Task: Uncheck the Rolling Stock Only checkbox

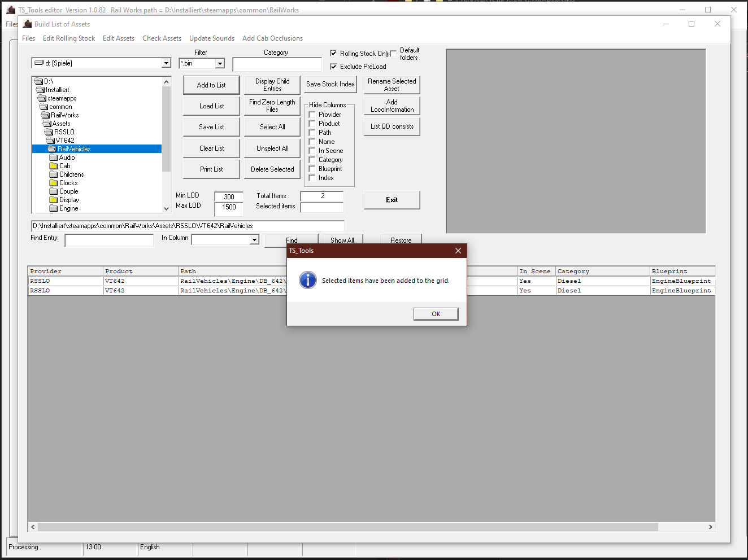Action: 333,53
